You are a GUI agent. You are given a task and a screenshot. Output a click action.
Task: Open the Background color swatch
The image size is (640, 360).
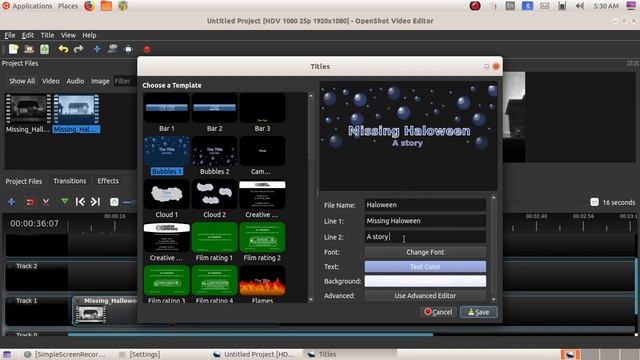(x=425, y=281)
